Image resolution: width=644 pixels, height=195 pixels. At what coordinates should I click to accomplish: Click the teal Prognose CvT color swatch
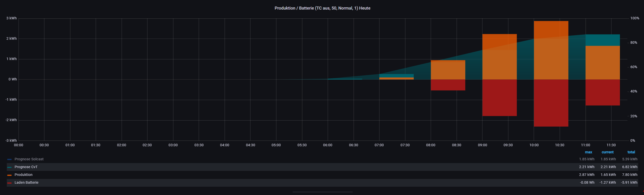pos(10,167)
